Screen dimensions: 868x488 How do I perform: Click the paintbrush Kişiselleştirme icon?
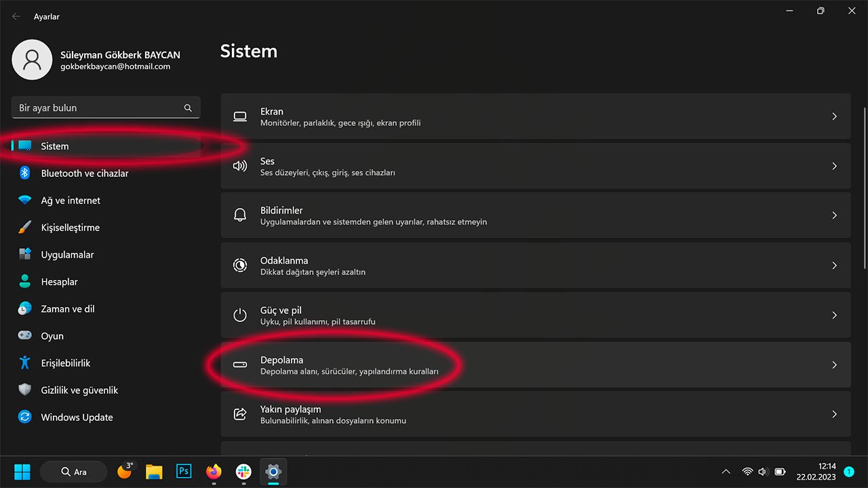pos(25,228)
